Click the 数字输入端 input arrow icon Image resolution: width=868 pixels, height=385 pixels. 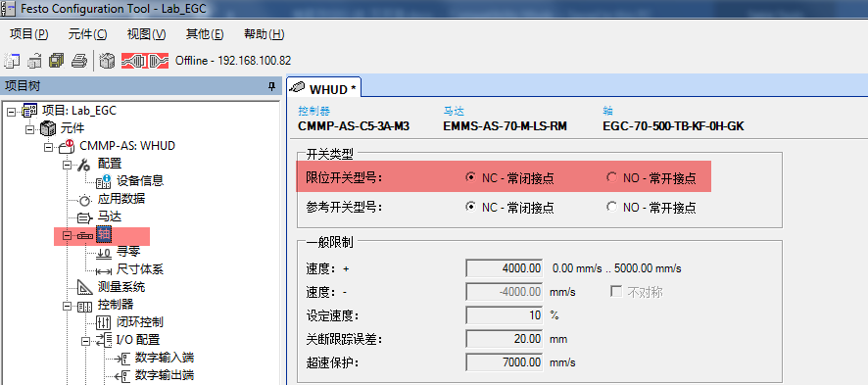[121, 359]
